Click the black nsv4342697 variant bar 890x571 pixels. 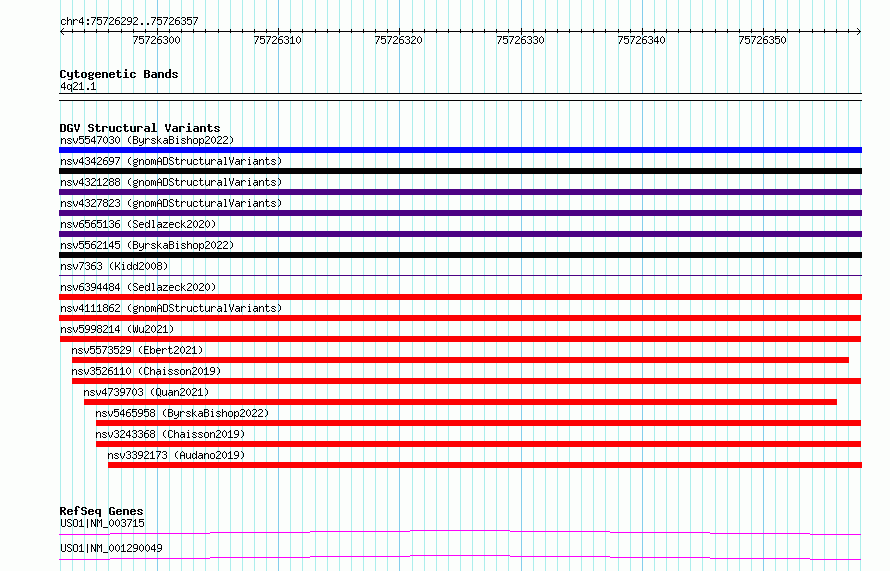pyautogui.click(x=460, y=171)
